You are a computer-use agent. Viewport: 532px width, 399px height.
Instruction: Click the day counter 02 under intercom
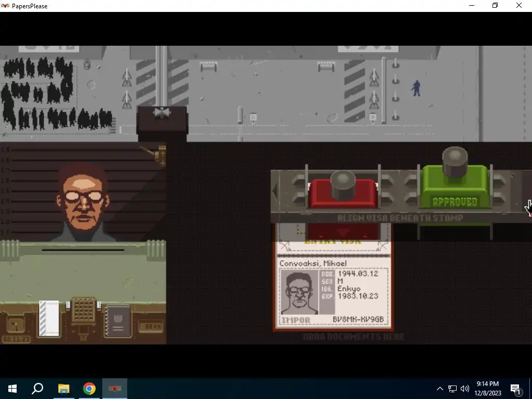[84, 338]
